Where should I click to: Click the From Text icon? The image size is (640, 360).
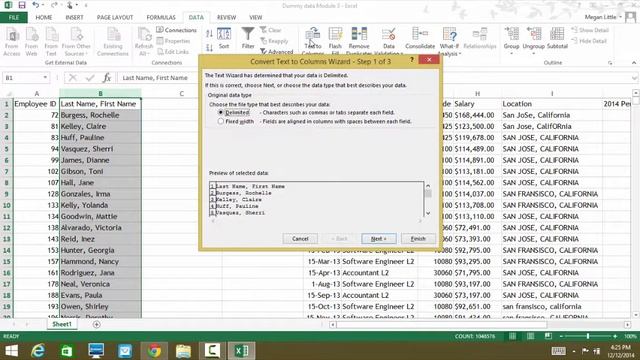pyautogui.click(x=51, y=42)
